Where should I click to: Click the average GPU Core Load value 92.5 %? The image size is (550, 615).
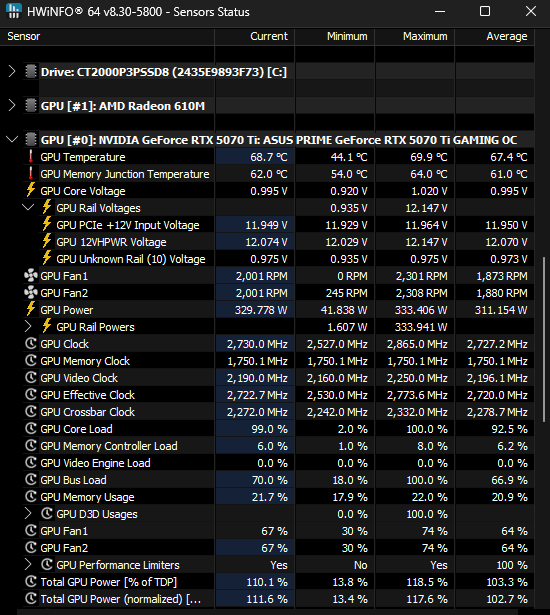pyautogui.click(x=509, y=429)
